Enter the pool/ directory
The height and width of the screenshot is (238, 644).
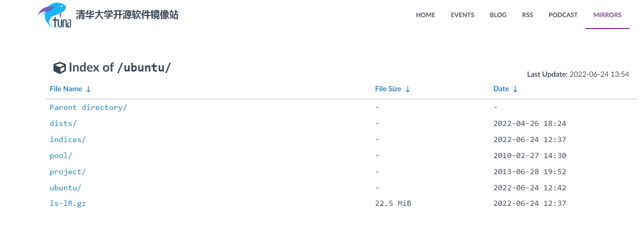(x=61, y=156)
